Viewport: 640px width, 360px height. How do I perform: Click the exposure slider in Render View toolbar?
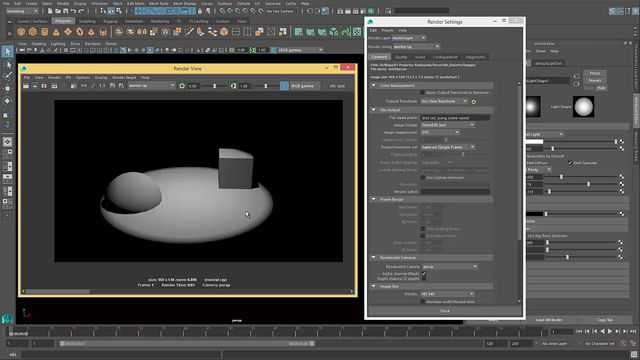pos(214,86)
